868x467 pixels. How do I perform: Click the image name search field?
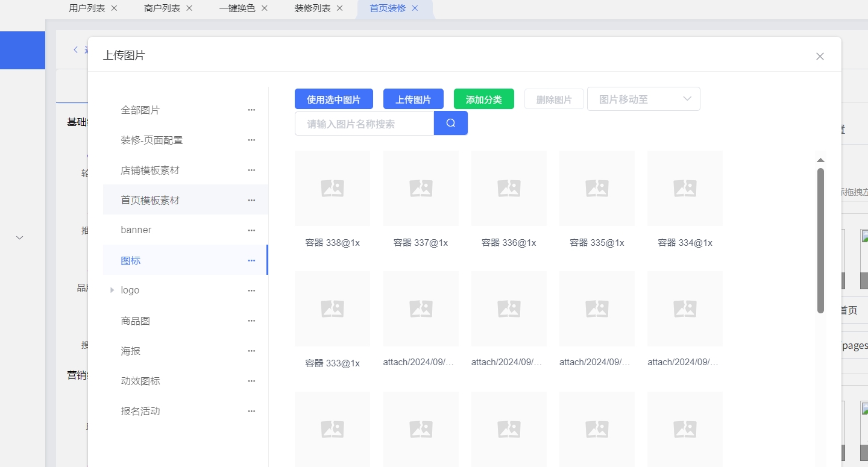[364, 123]
